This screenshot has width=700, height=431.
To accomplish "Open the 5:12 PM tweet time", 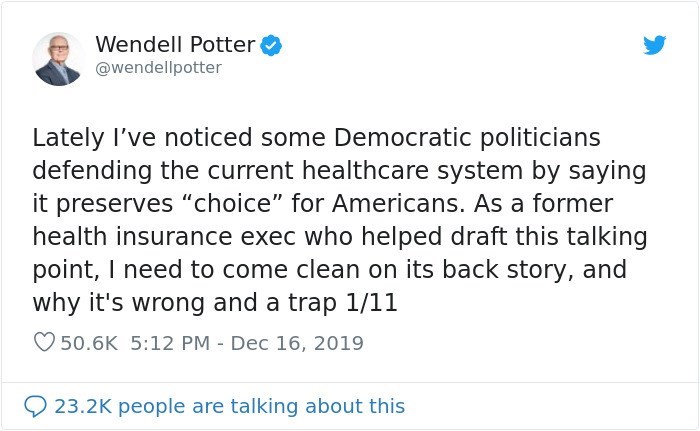I will (169, 343).
